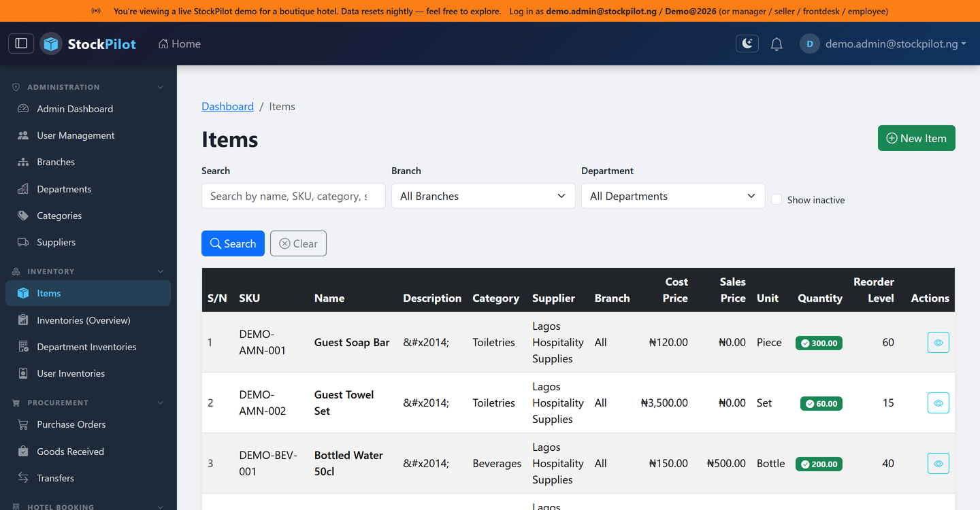Click the Suppliers truck icon

pos(23,242)
